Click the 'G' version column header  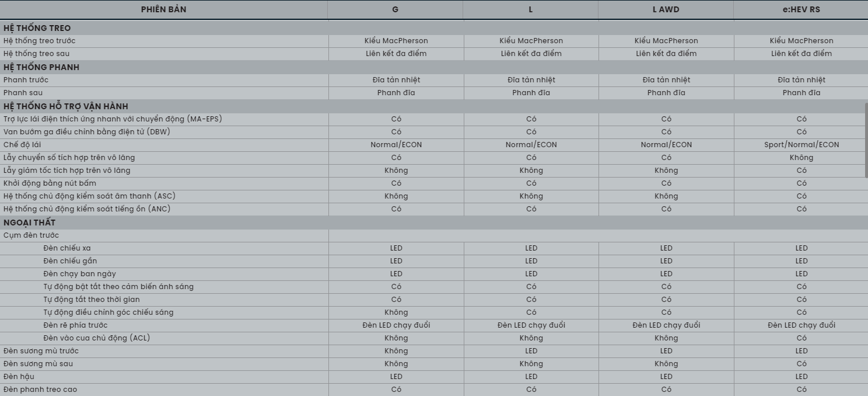click(x=395, y=9)
